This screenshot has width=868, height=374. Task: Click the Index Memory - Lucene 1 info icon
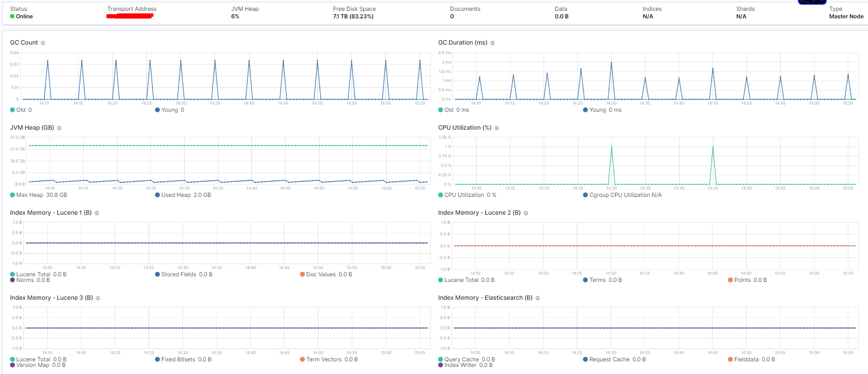[97, 213]
